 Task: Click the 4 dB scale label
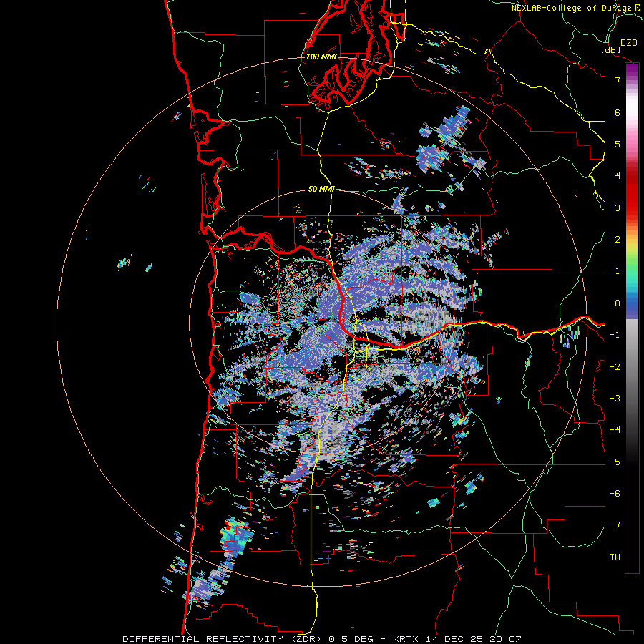click(x=618, y=176)
